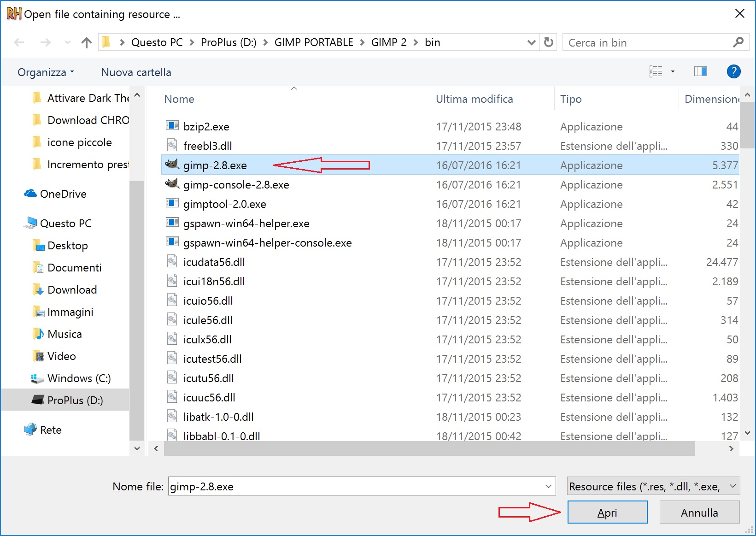Open the view options dropdown arrow
Viewport: 756px width, 536px height.
click(673, 71)
